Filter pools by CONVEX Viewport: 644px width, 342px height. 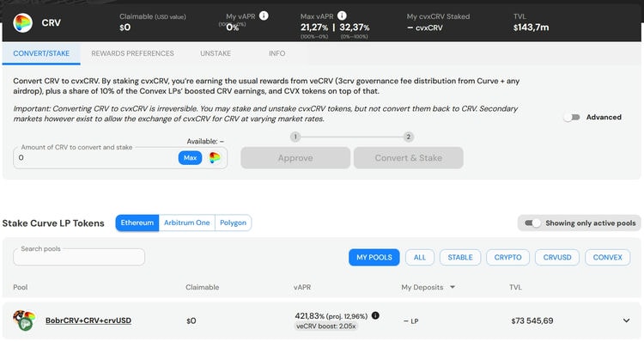coord(608,257)
